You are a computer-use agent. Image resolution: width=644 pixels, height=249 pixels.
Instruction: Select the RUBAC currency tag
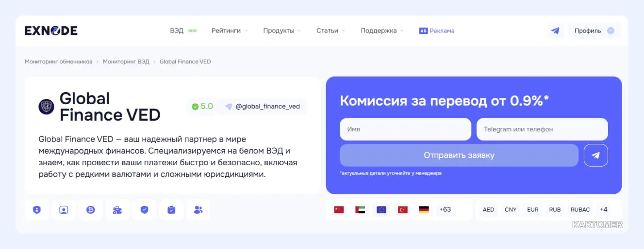tap(580, 210)
